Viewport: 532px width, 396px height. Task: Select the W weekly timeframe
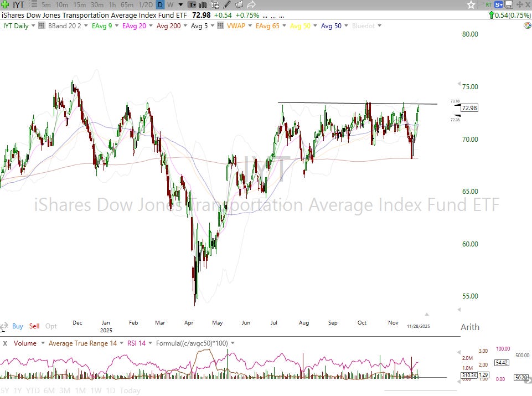tap(171, 5)
